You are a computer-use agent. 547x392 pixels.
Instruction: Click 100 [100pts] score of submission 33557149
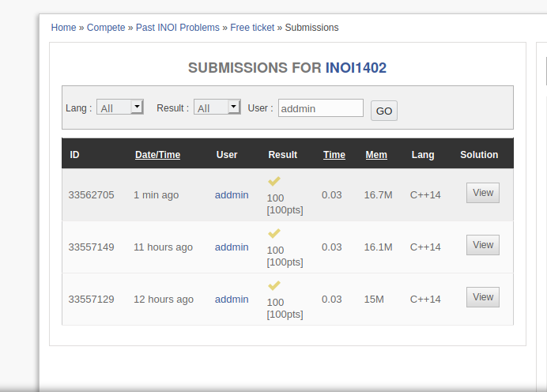[x=285, y=256]
